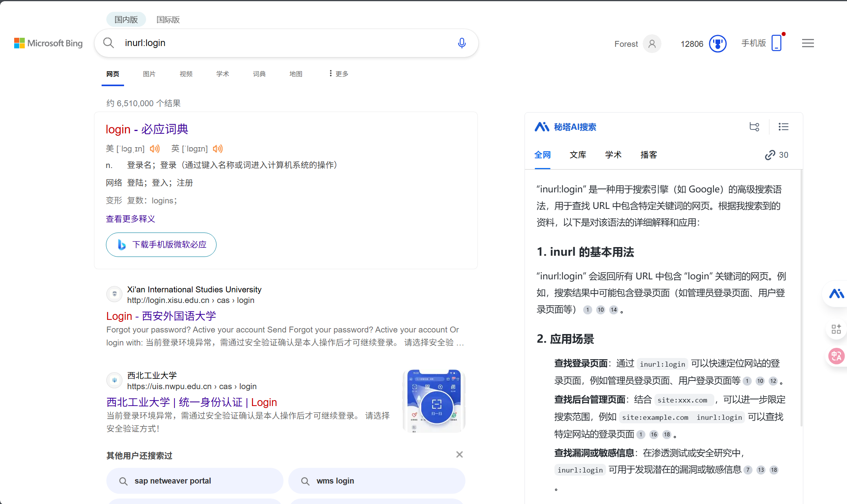Click the Metaso outline list icon
Screen dimensions: 847x504
(783, 127)
